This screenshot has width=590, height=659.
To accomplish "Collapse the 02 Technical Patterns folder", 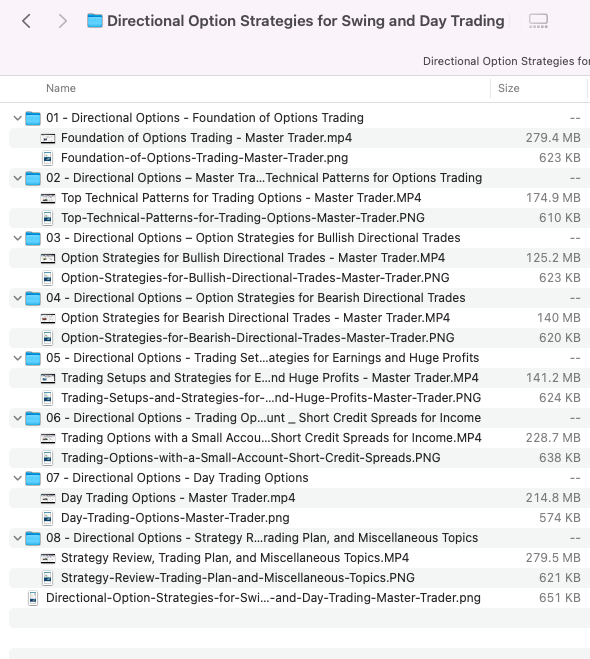I will [x=17, y=178].
